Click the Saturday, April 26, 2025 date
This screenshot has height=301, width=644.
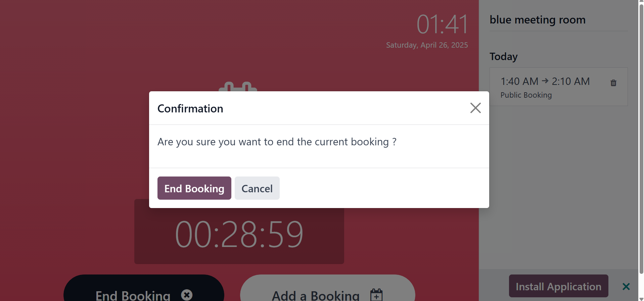[426, 45]
